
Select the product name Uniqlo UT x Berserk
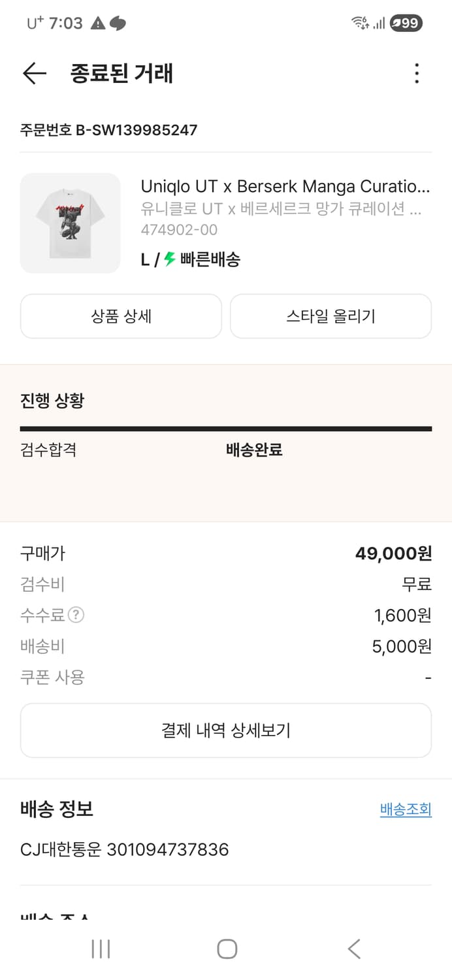285,188
